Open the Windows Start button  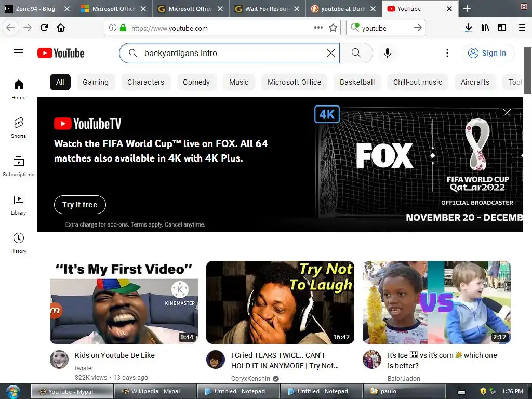[12, 392]
